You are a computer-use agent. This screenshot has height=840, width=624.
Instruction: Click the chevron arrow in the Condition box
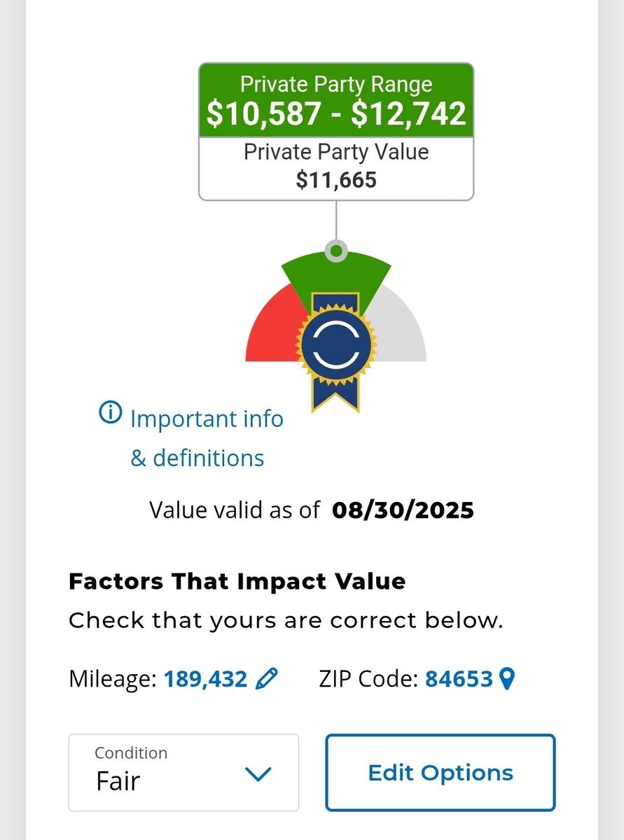pyautogui.click(x=258, y=773)
